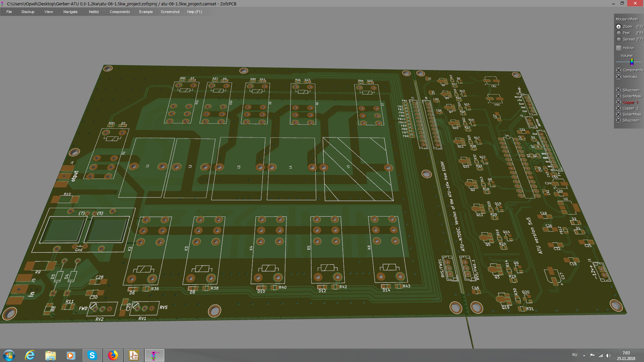Toggle the Components visibility checkbox
Screen dimensions: 644x362
coord(619,70)
